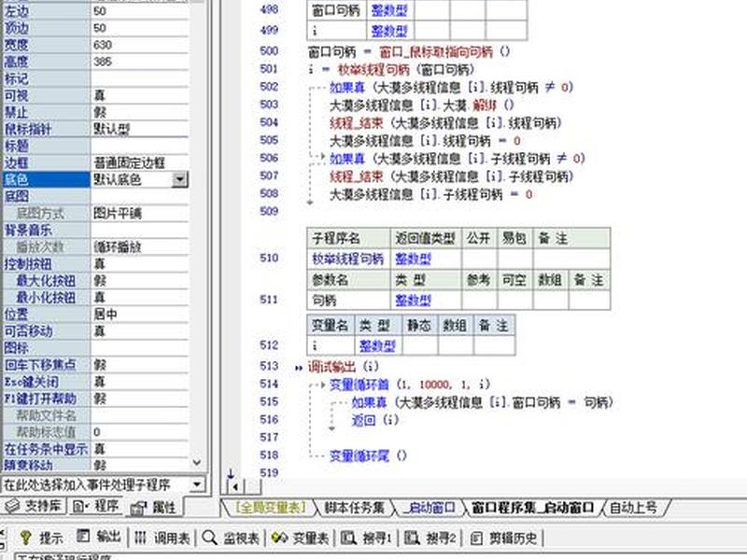Click 调试输出 on line 513
The image size is (747, 560).
pos(331,367)
